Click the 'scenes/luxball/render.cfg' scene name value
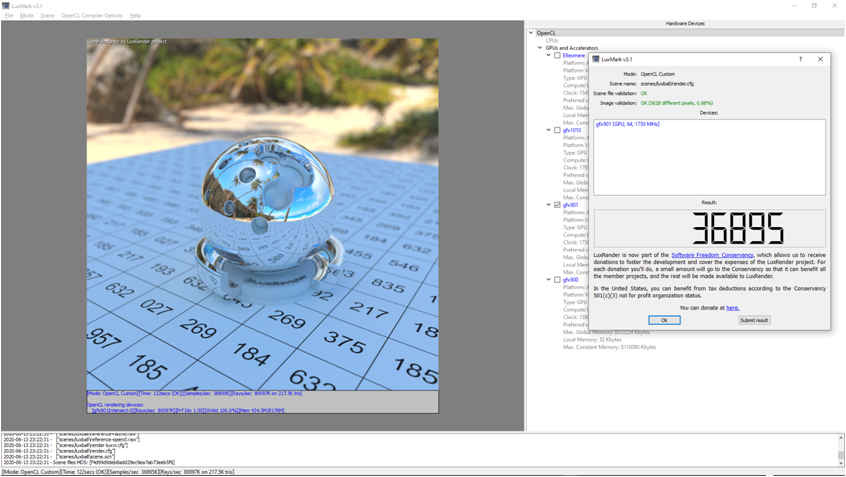 (x=667, y=84)
